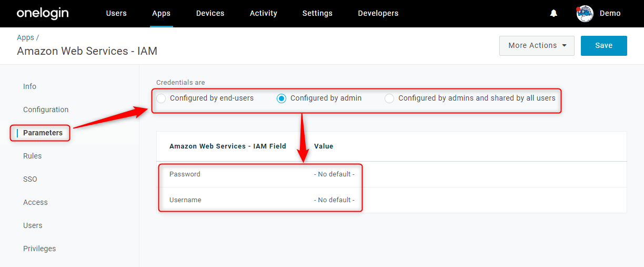Click the Demo user avatar picture
The image size is (644, 267).
click(585, 14)
